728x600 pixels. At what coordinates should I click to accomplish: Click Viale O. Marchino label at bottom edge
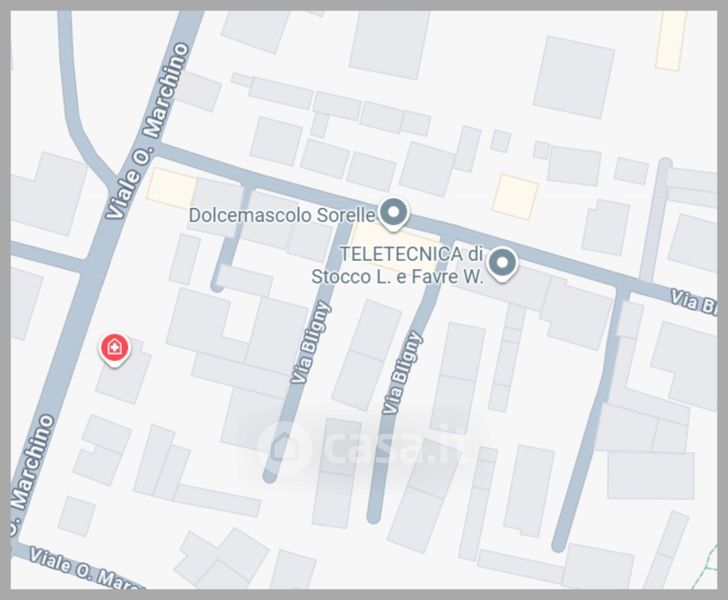coord(85,569)
